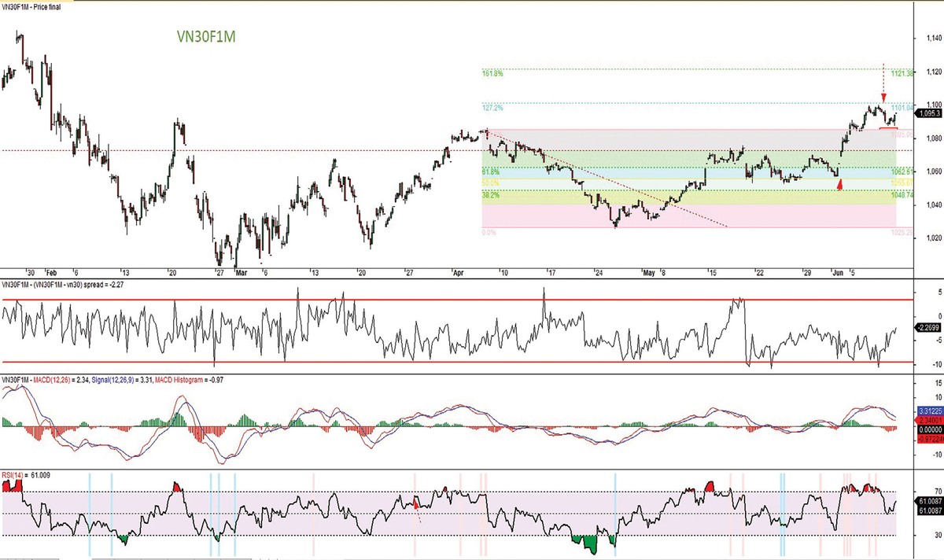Click the red up arrow marker below June

(x=839, y=184)
